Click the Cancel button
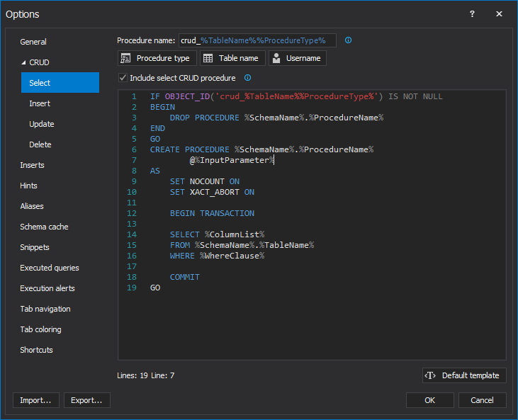The image size is (518, 420). (482, 400)
